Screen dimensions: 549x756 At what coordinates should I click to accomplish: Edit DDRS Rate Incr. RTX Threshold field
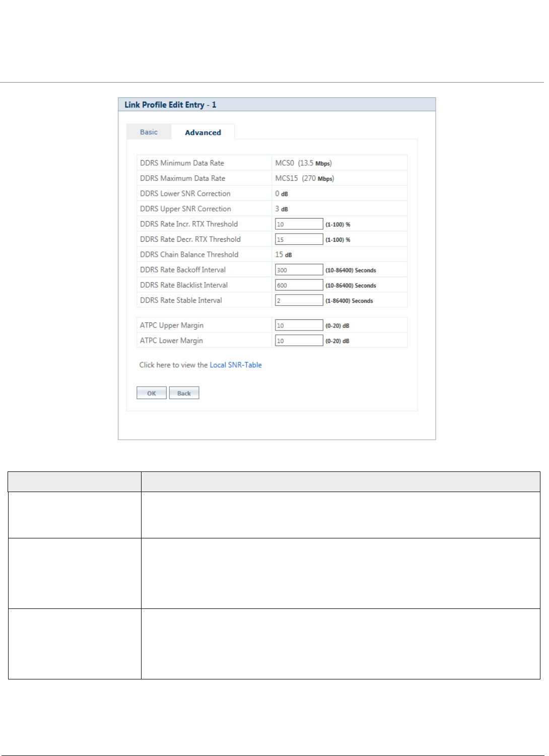(x=299, y=224)
